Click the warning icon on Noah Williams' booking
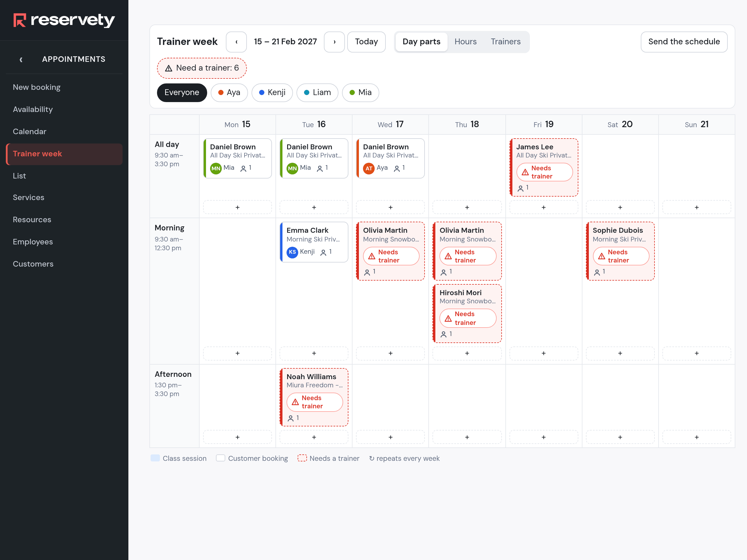747x560 pixels. (295, 402)
